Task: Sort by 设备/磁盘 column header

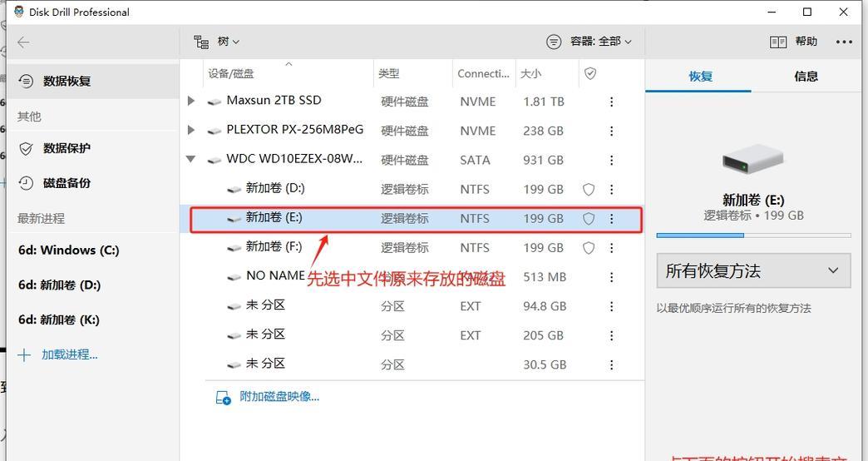Action: pyautogui.click(x=231, y=74)
